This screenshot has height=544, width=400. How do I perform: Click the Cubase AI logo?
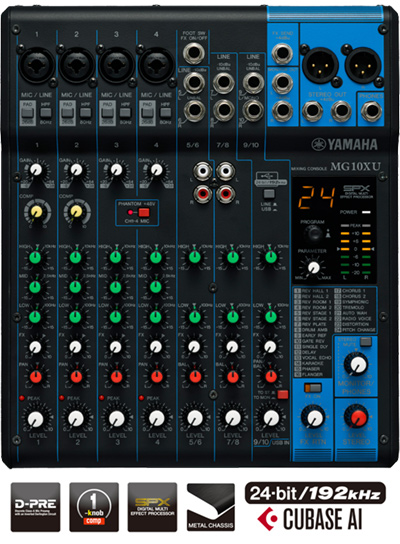[310, 519]
